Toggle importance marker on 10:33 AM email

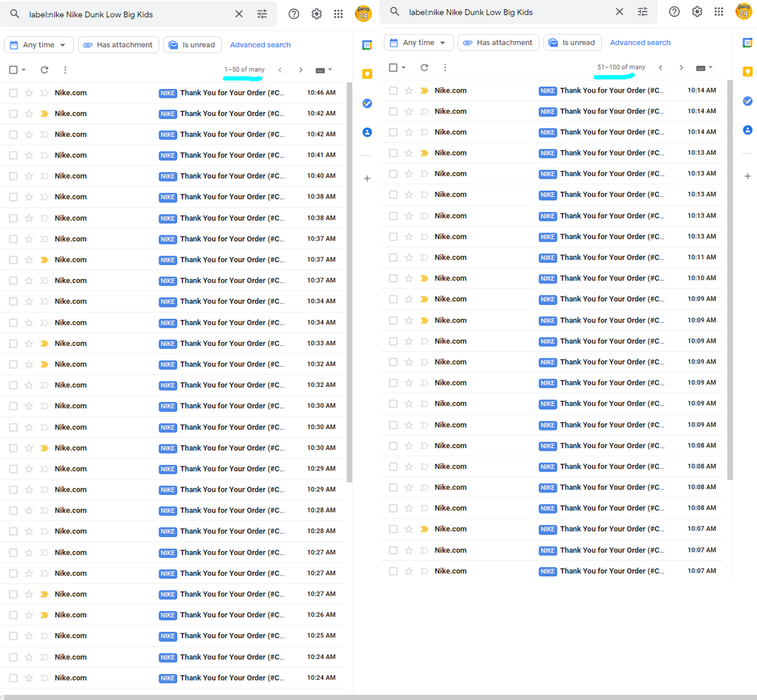point(44,343)
